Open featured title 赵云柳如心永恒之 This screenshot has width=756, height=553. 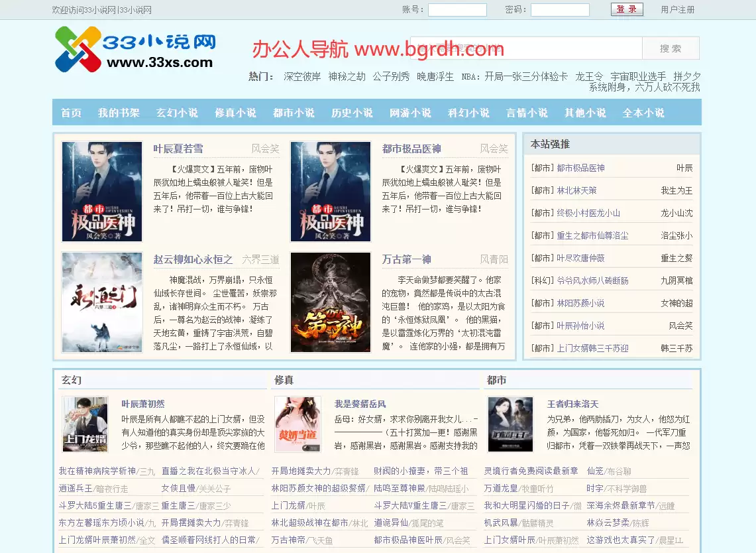193,259
